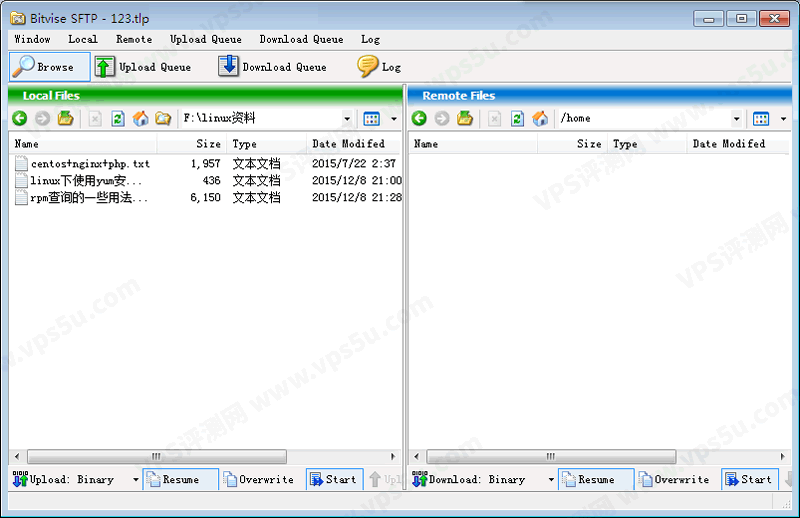
Task: Expand the Remote Files view mode dropdown
Action: 783,119
